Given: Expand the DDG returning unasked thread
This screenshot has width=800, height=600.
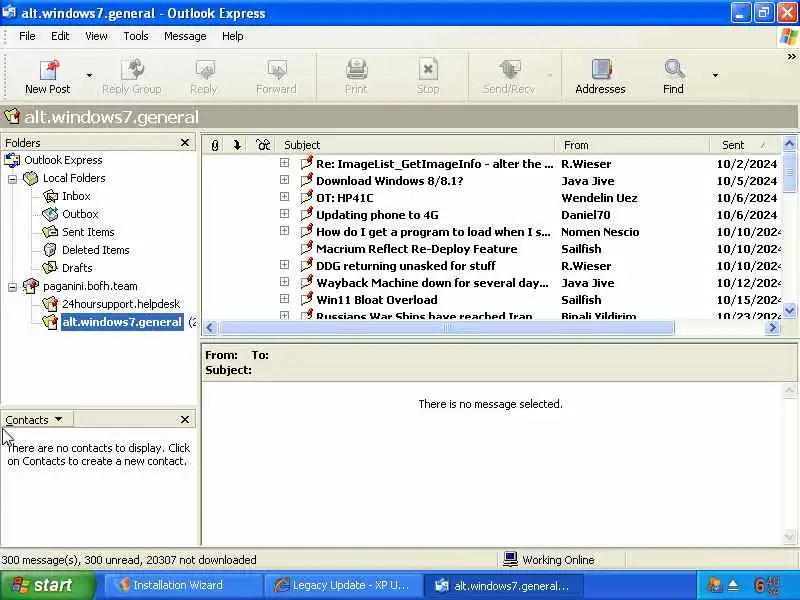Looking at the screenshot, I should 285,265.
